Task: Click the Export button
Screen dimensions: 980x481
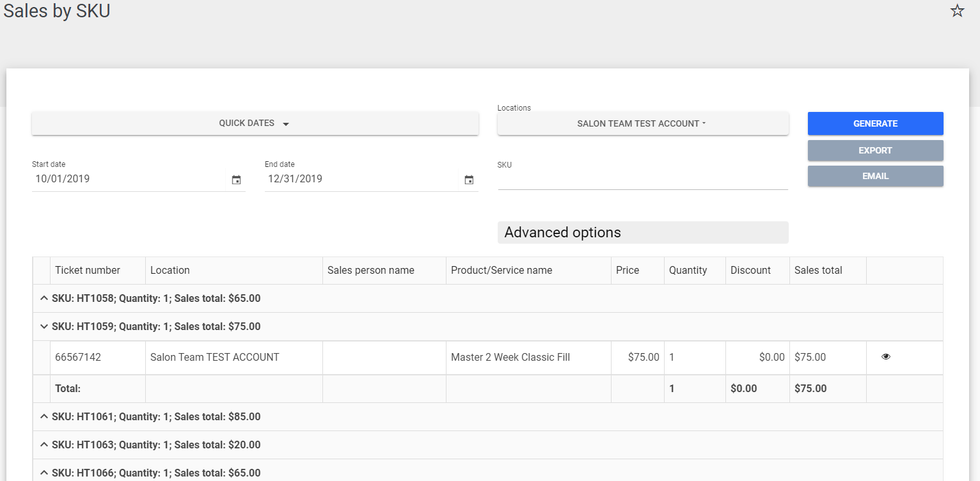Action: tap(875, 150)
